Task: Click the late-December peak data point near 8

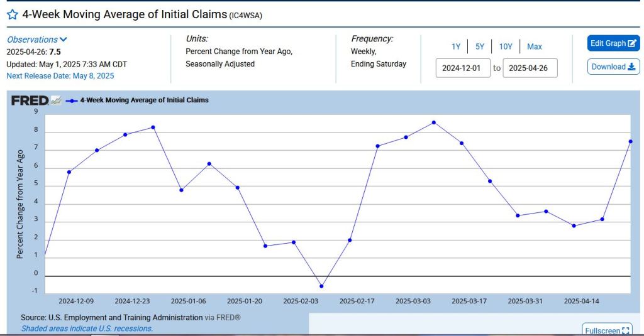Action: pyautogui.click(x=153, y=127)
